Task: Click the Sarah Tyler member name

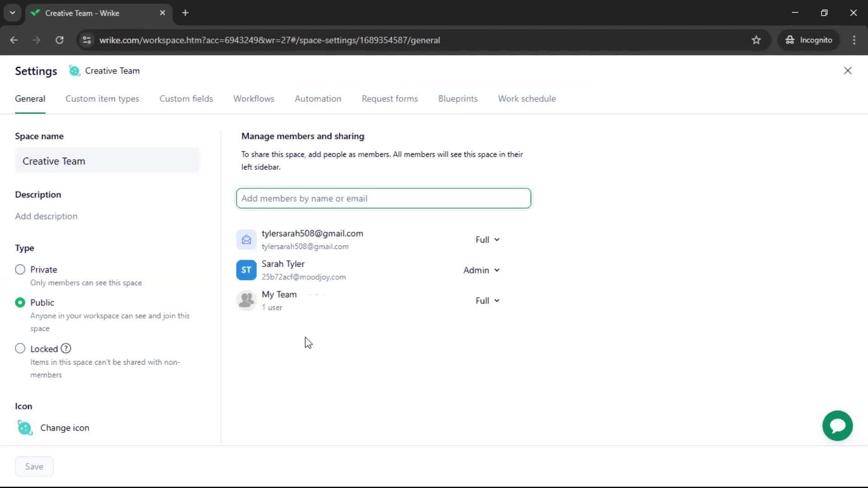Action: [283, 264]
